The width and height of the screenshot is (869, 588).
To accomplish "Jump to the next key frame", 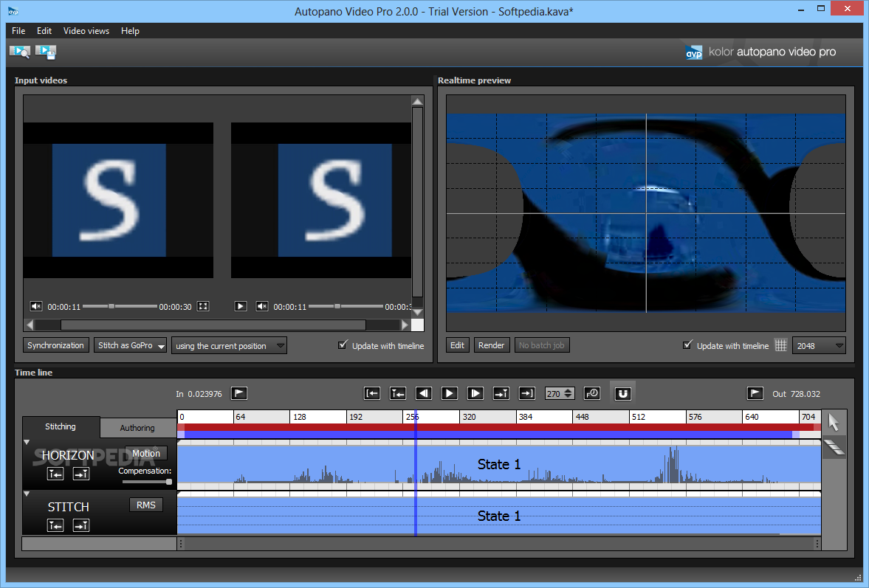I will (x=501, y=393).
